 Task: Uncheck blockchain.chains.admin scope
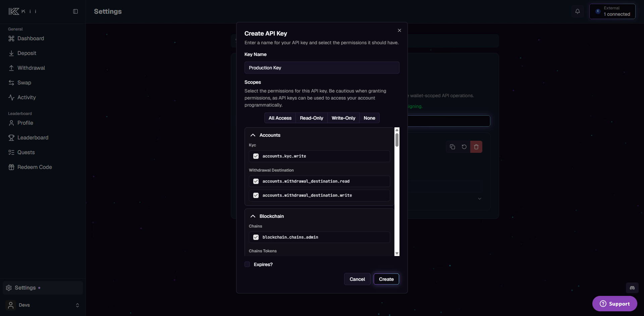click(256, 237)
